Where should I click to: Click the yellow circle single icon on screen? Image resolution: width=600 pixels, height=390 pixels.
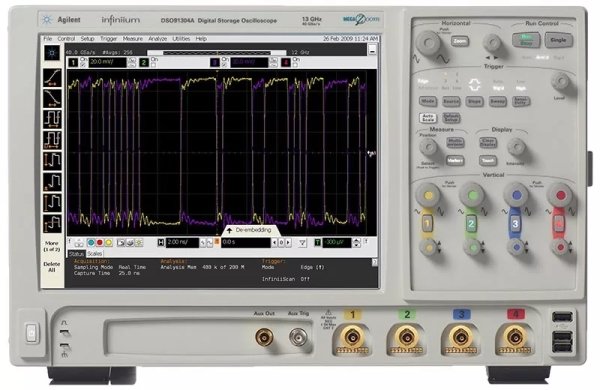coord(109,243)
